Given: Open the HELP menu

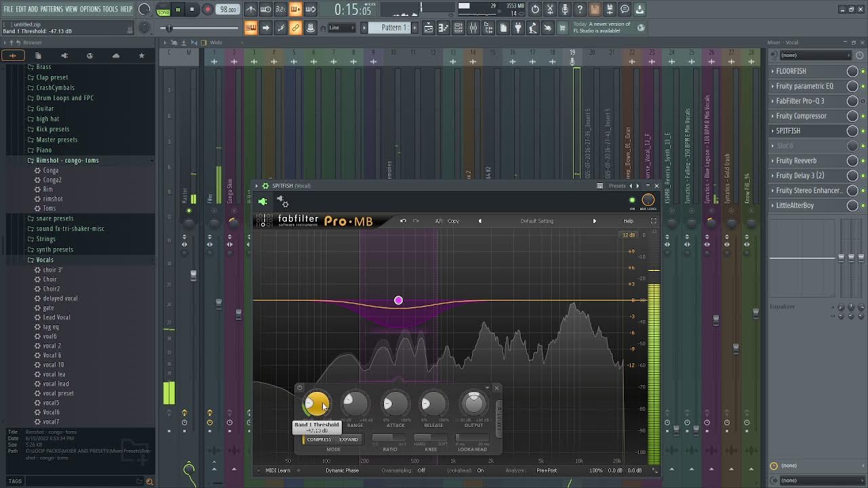Looking at the screenshot, I should point(126,9).
